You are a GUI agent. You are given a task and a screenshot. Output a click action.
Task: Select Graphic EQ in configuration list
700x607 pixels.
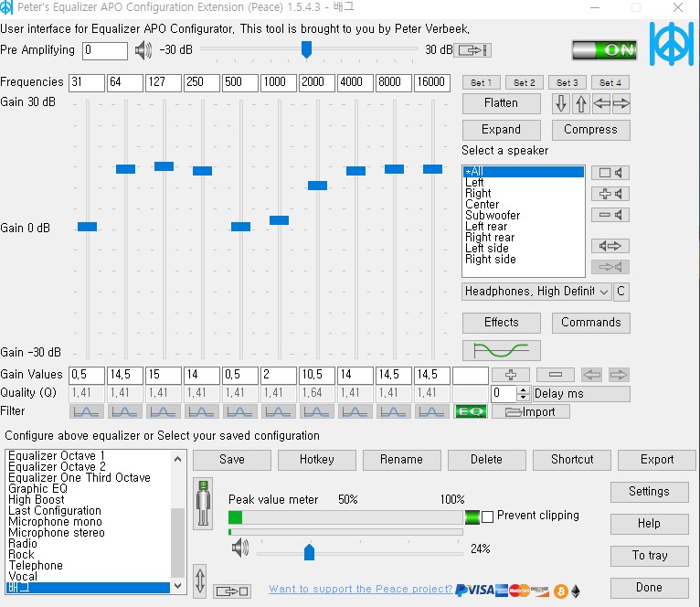pos(89,489)
